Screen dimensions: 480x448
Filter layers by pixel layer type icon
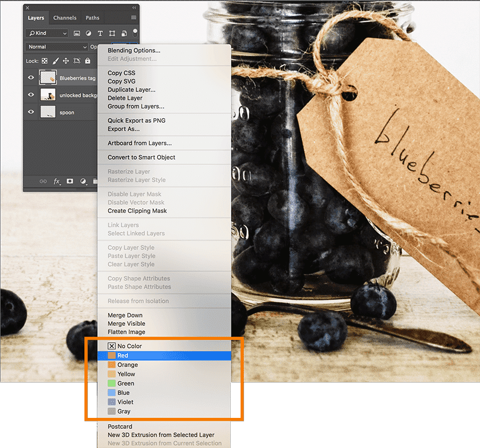click(77, 34)
